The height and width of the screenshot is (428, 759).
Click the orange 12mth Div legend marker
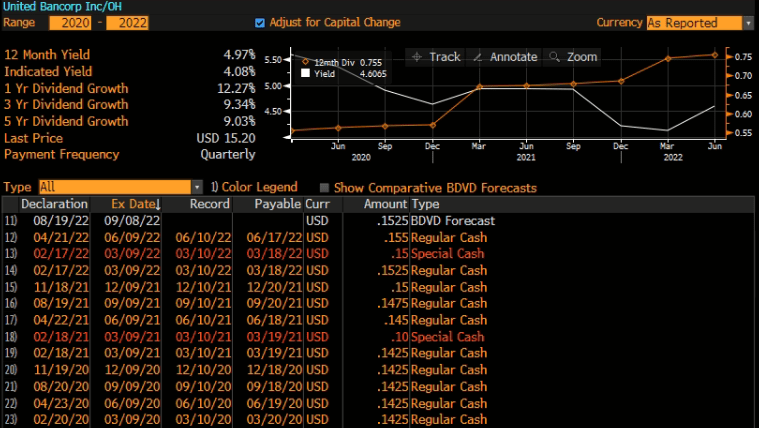point(305,62)
